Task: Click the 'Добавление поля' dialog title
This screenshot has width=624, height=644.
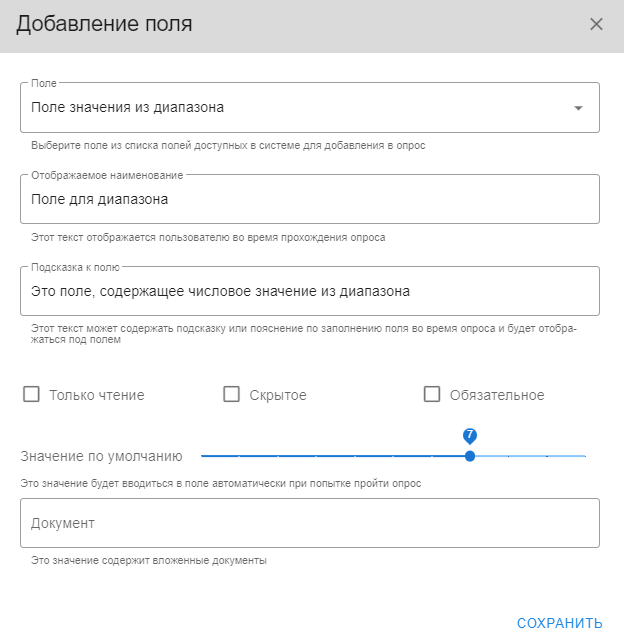Action: (x=104, y=24)
